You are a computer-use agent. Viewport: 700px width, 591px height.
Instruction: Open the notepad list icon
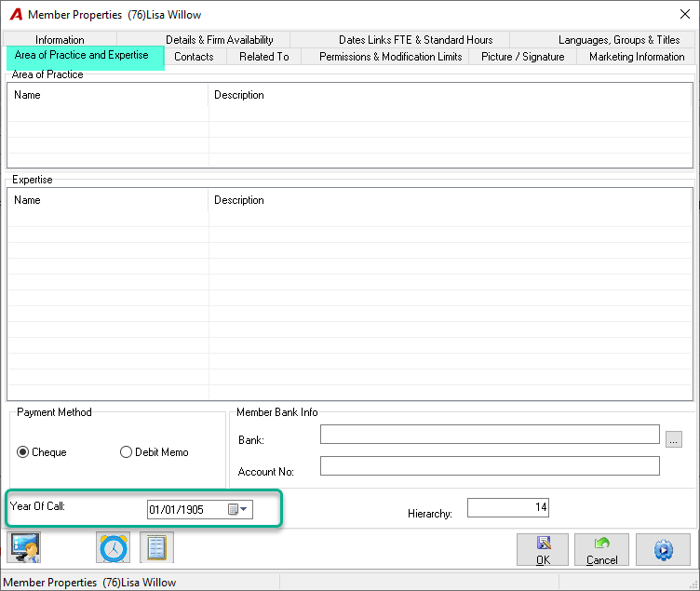[x=156, y=547]
